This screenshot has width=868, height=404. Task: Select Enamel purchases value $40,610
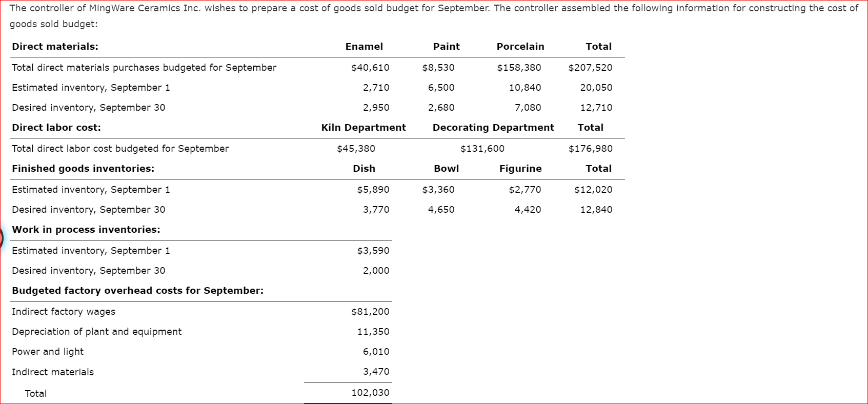[x=370, y=68]
